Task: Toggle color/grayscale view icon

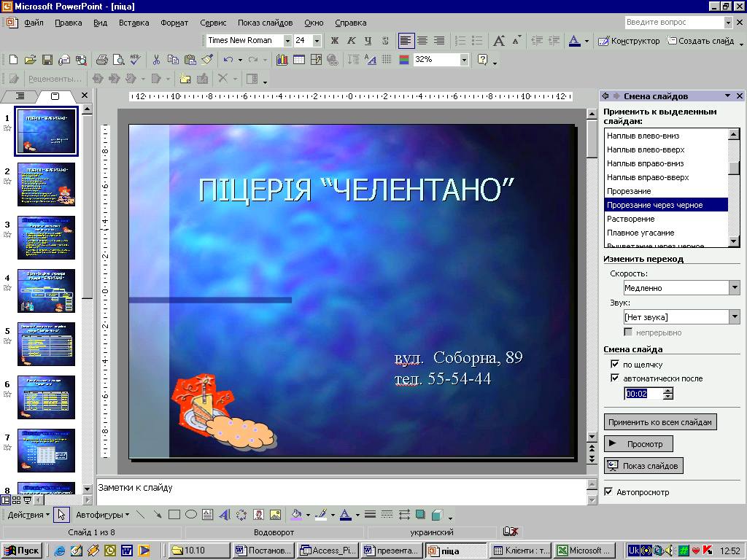Action: click(x=404, y=60)
